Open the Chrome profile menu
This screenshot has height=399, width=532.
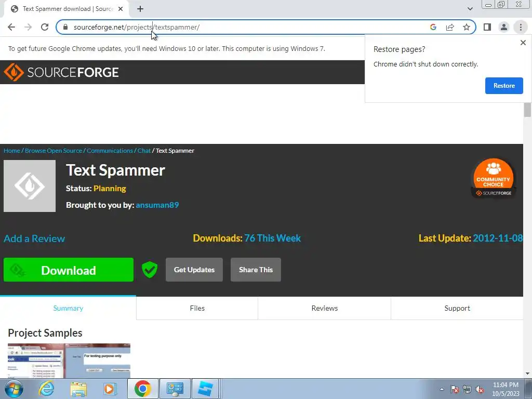[504, 27]
